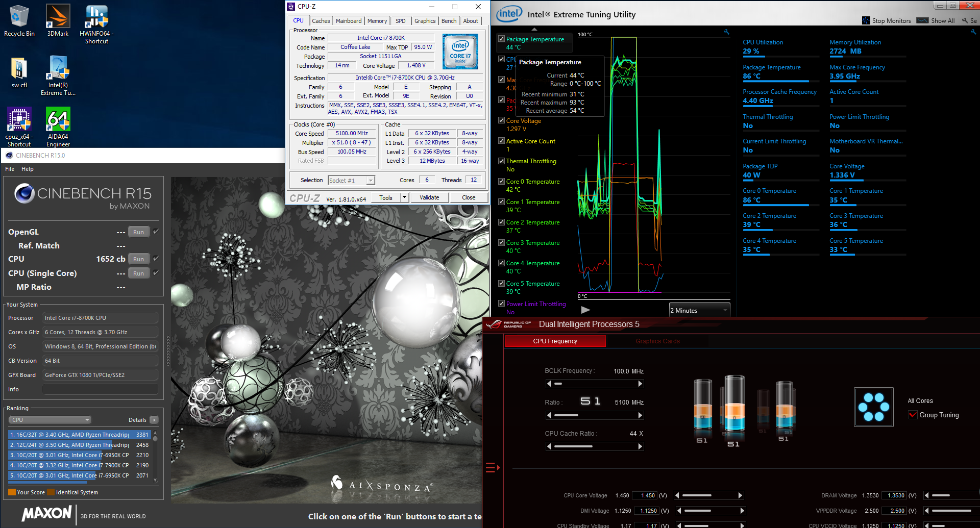This screenshot has height=528, width=980.
Task: Click the Intel Core i7 logo in CPU-Z
Action: [x=460, y=51]
